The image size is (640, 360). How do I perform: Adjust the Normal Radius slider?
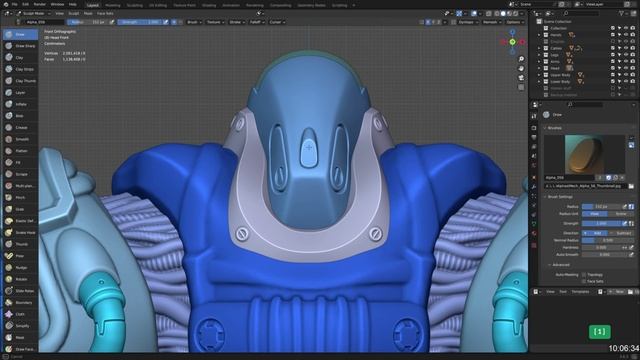pos(607,240)
